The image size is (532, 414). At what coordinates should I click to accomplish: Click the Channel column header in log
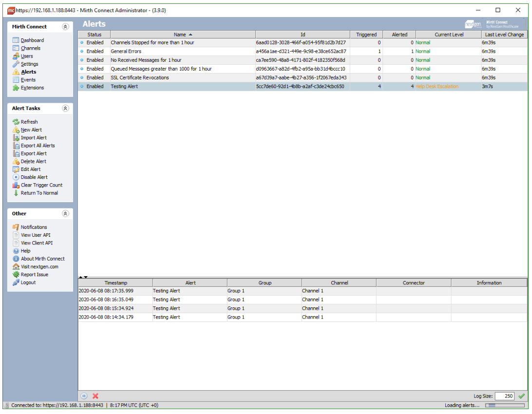point(339,283)
